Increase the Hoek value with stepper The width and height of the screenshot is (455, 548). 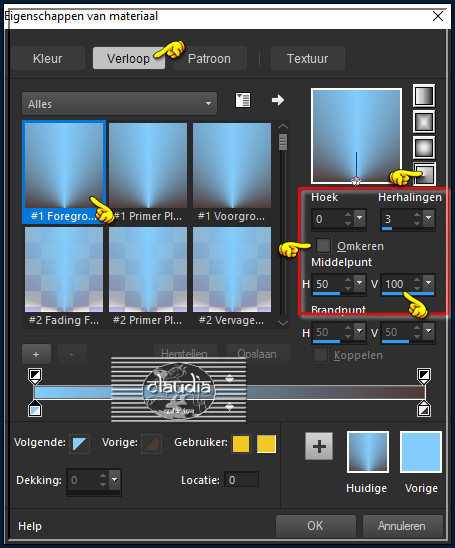tap(348, 214)
